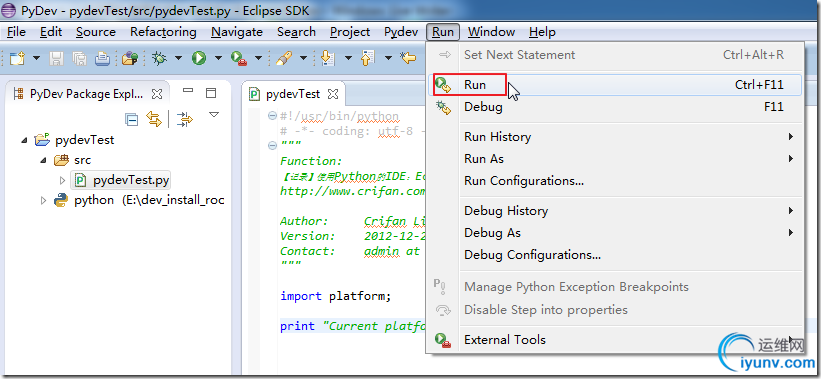Click the Save disk icon in toolbar
The height and width of the screenshot is (379, 821).
[56, 58]
